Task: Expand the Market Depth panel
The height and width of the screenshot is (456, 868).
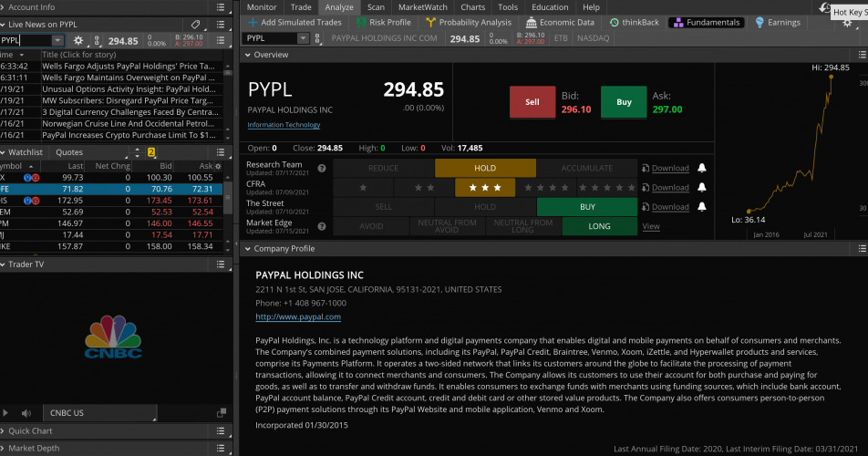Action: pos(3,449)
